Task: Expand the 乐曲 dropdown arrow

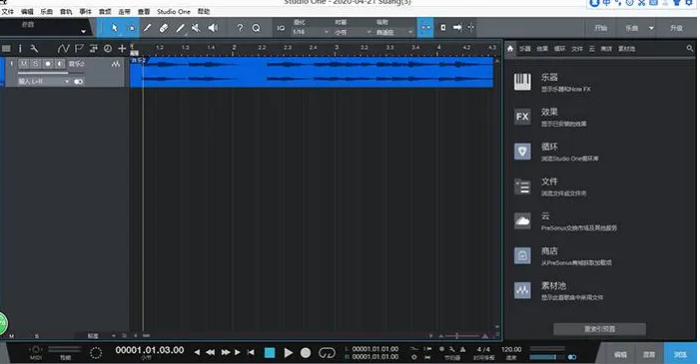Action: [651, 28]
